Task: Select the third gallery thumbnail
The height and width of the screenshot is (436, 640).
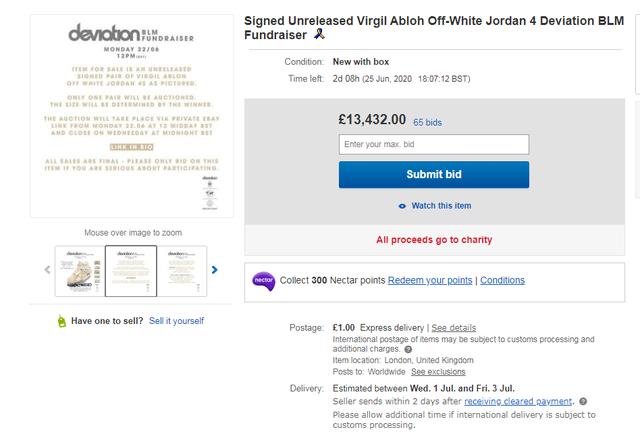Action: (x=182, y=270)
